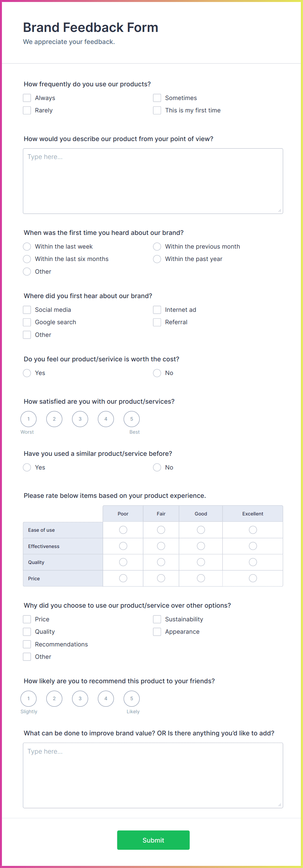Select rating circle 3 for satisfaction

click(80, 419)
